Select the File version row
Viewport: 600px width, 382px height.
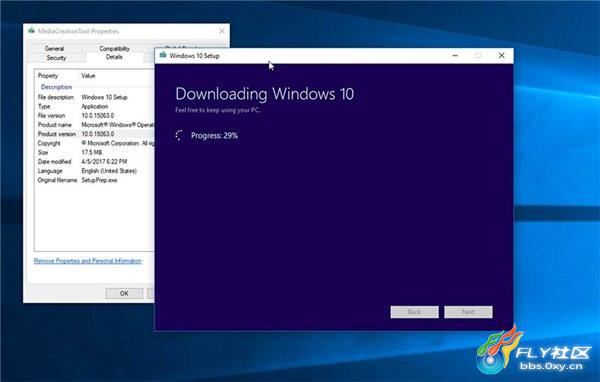[95, 116]
